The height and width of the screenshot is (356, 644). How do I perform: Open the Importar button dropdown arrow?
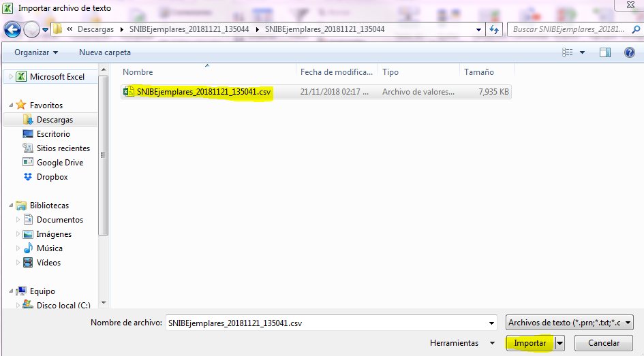(560, 344)
